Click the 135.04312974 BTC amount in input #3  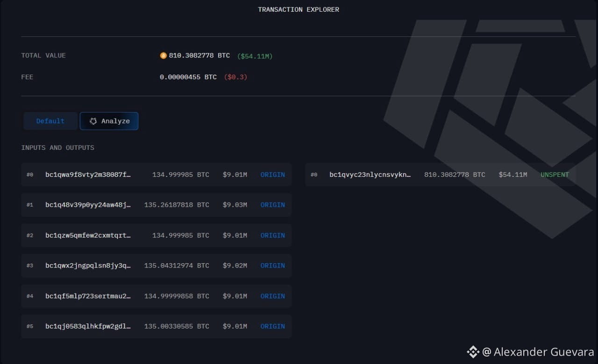coord(177,266)
